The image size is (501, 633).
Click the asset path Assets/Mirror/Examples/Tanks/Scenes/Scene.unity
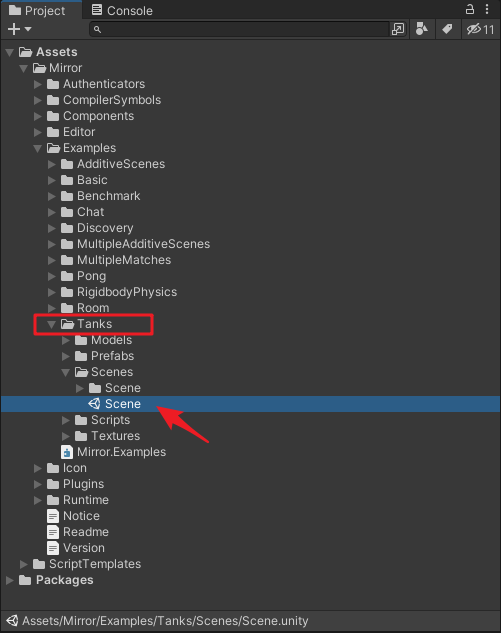pyautogui.click(x=165, y=621)
